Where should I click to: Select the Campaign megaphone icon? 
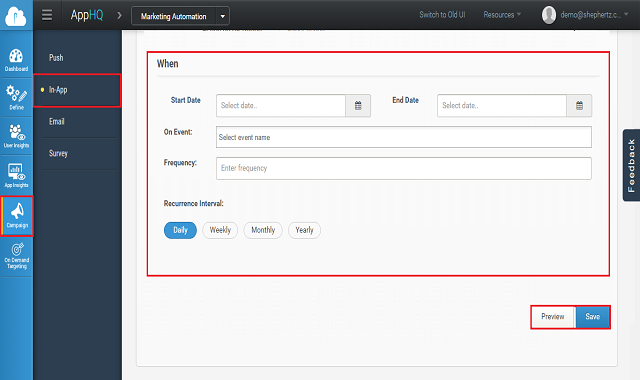point(17,216)
